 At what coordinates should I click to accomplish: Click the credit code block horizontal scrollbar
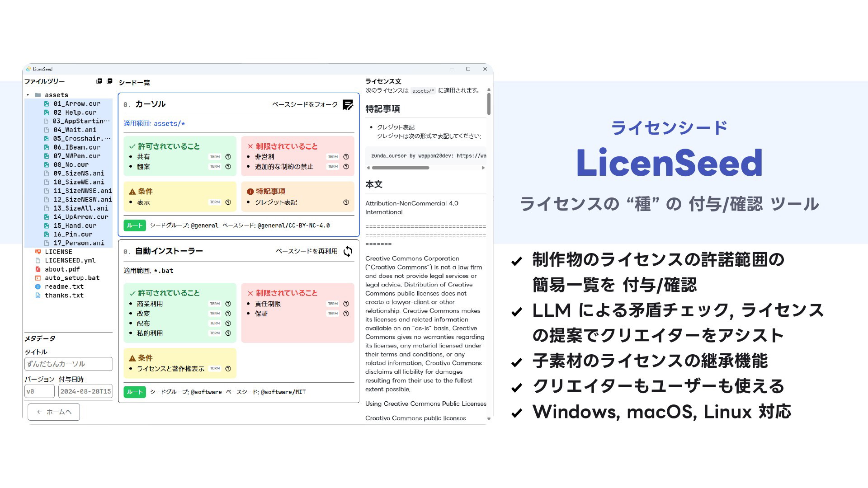pyautogui.click(x=401, y=168)
